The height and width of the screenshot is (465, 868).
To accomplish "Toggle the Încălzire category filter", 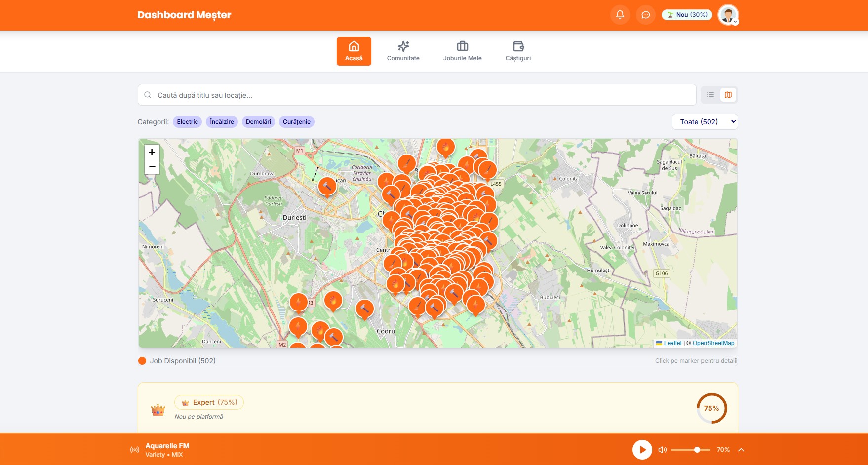I will [222, 121].
